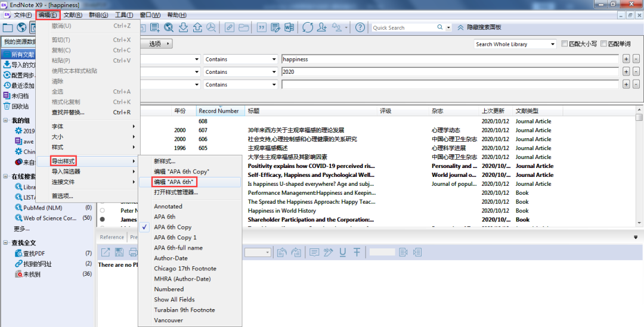
Task: Click the underline text PDF icon
Action: click(x=342, y=253)
